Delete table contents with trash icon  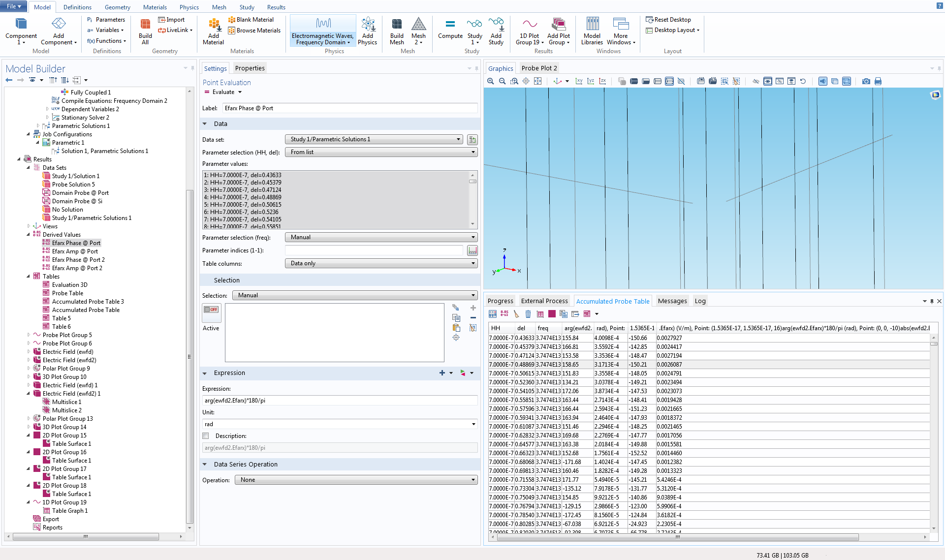528,314
